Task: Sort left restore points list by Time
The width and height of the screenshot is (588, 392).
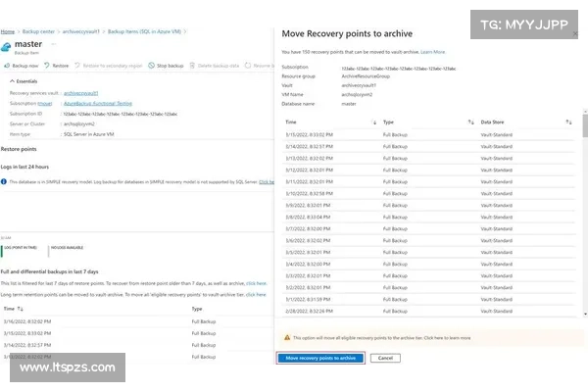Action: pyautogui.click(x=20, y=309)
